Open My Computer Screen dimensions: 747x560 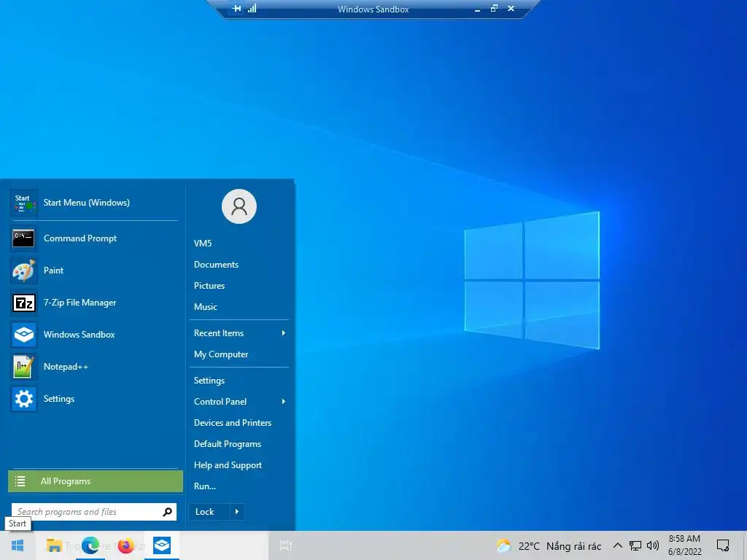(221, 354)
